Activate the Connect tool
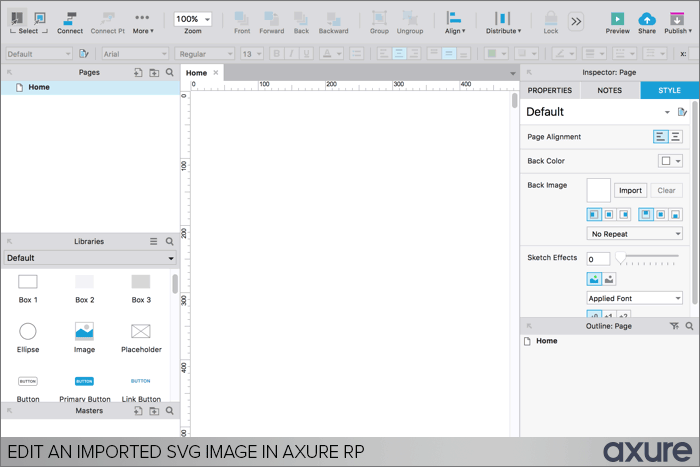Viewport: 700px width, 467px height. click(x=70, y=23)
